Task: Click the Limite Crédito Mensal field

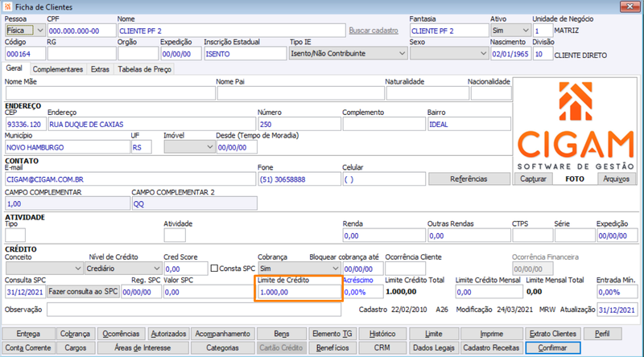Action: click(x=489, y=292)
